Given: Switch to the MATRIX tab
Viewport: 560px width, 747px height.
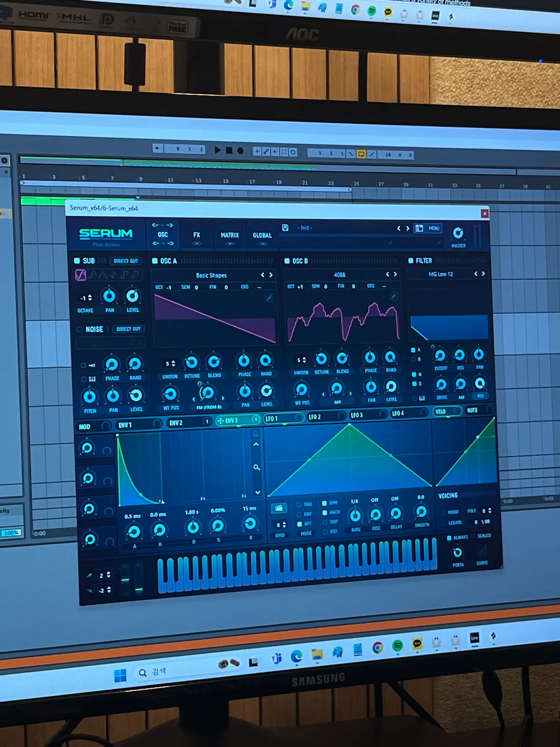Looking at the screenshot, I should tap(230, 236).
